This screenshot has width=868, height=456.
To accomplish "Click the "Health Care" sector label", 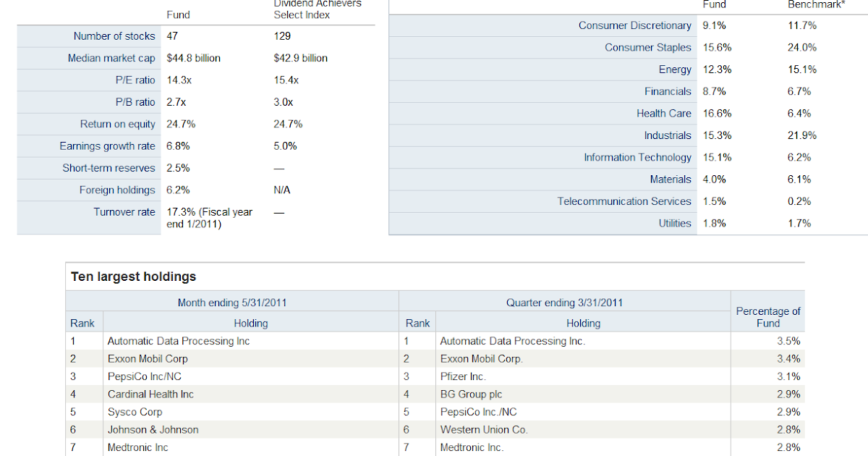I will coord(664,114).
